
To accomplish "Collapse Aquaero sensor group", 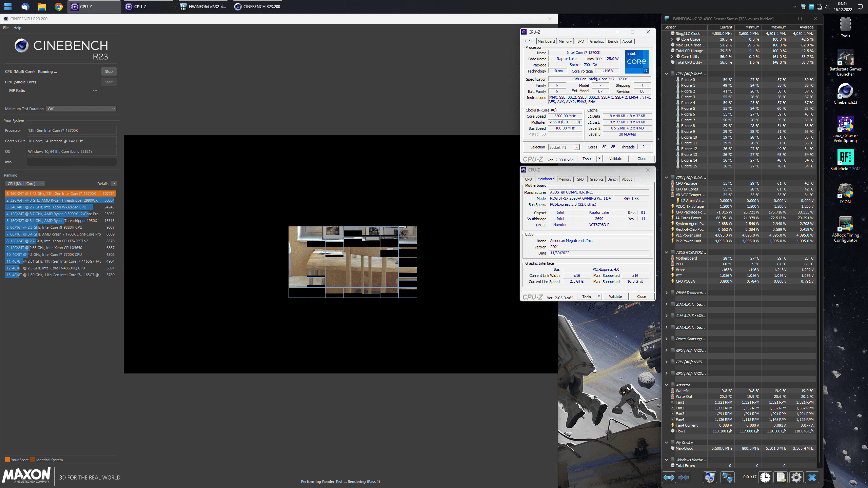I will click(667, 385).
